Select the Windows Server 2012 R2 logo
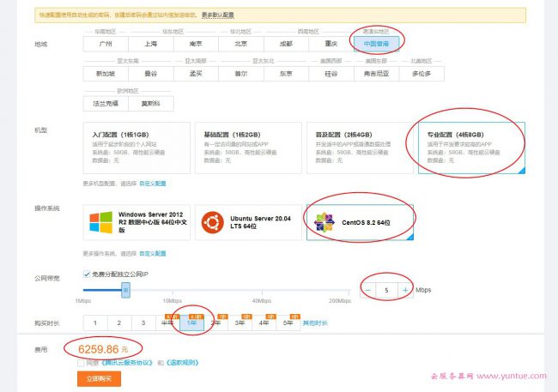This screenshot has height=392, width=558. point(100,224)
